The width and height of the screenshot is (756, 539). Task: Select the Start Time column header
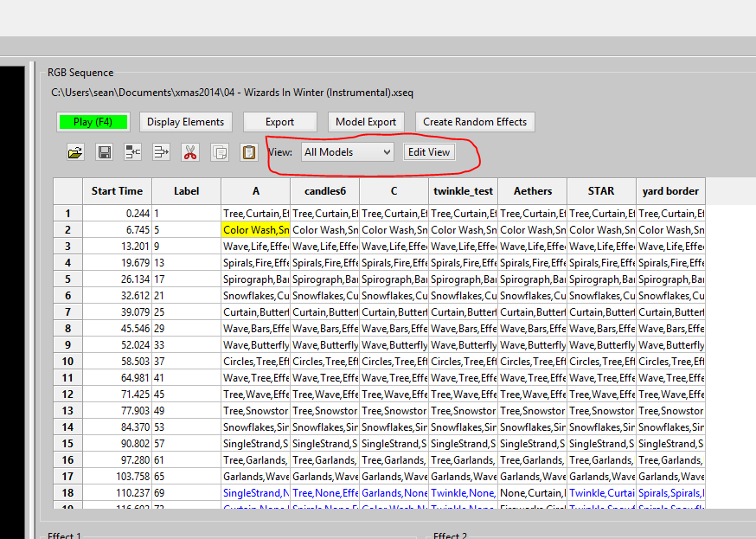117,191
